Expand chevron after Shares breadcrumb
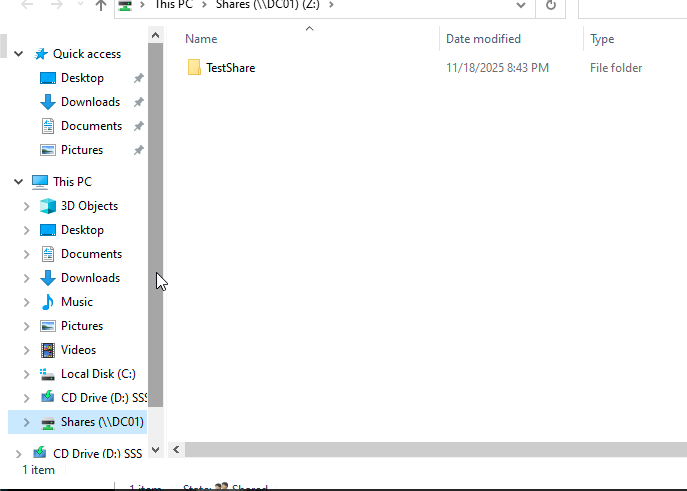The height and width of the screenshot is (491, 687). click(331, 5)
